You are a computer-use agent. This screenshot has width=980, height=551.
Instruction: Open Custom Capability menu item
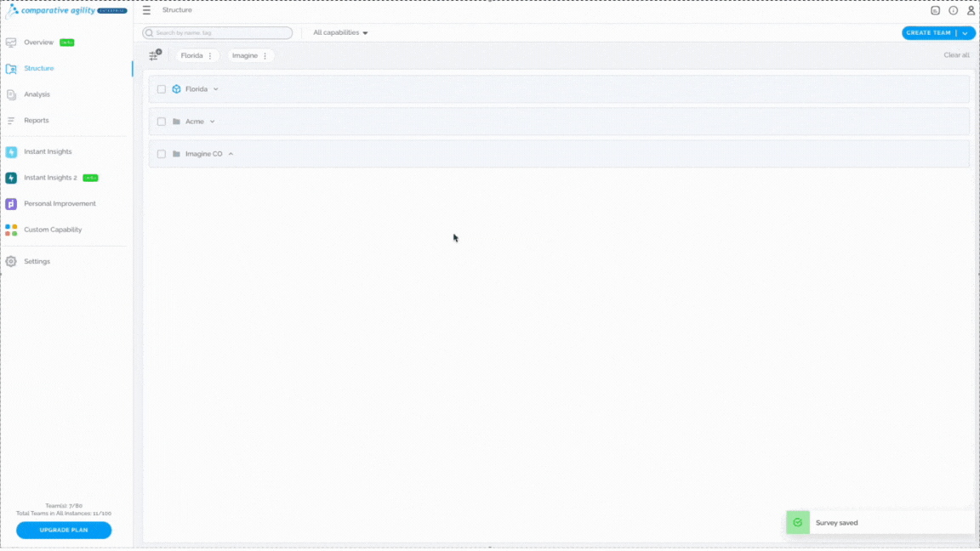tap(53, 230)
